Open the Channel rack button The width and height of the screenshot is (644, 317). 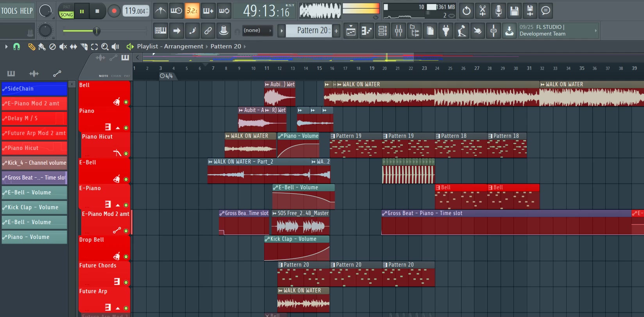pyautogui.click(x=383, y=30)
